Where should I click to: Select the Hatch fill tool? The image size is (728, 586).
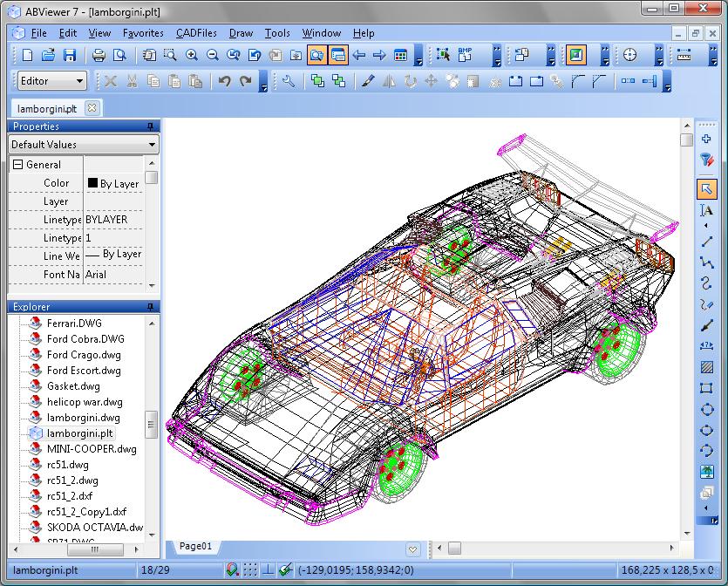coord(707,367)
